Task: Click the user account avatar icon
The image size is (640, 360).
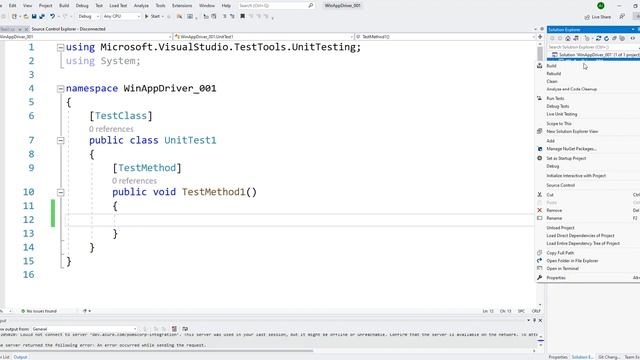Action: 601,5
